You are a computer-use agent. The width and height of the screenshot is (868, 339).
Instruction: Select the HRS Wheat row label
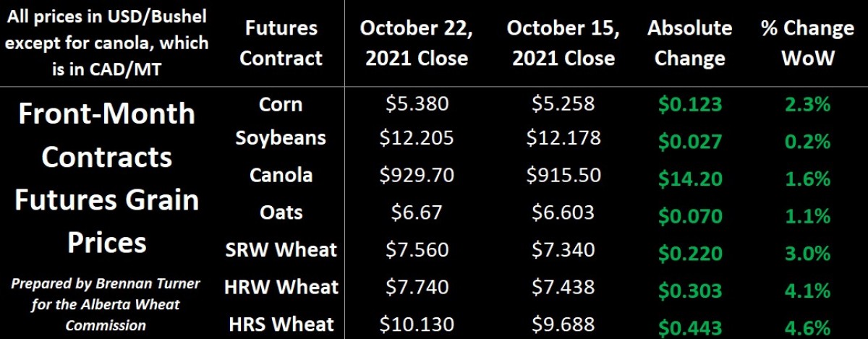(x=281, y=325)
